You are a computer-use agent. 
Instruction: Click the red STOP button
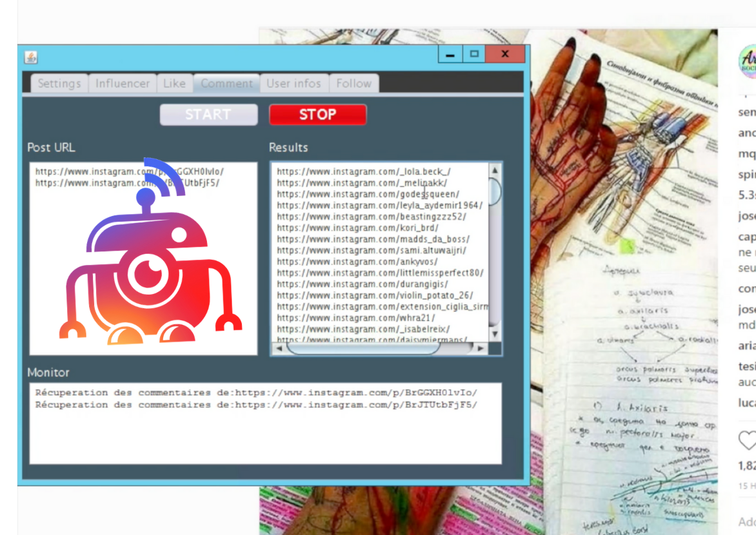[318, 115]
